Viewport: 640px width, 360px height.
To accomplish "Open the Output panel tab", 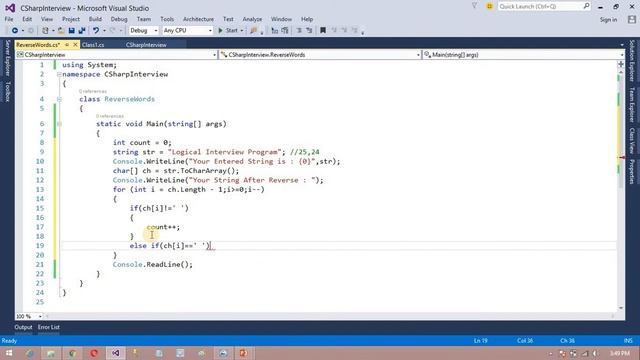I will 23,327.
